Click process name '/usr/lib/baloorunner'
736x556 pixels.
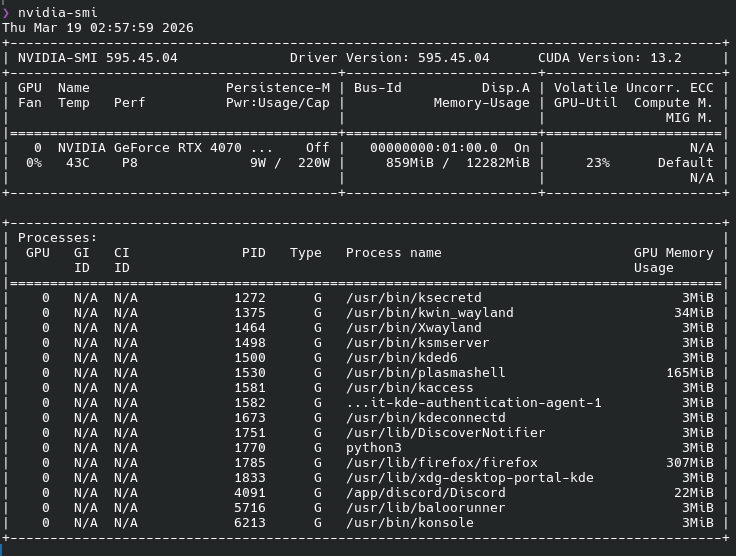tap(426, 508)
